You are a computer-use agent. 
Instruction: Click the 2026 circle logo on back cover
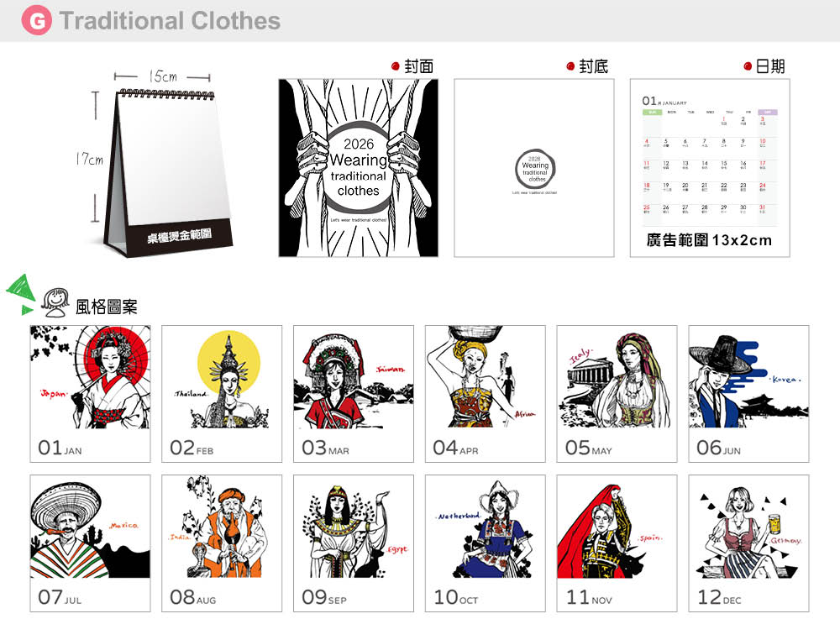[x=534, y=169]
